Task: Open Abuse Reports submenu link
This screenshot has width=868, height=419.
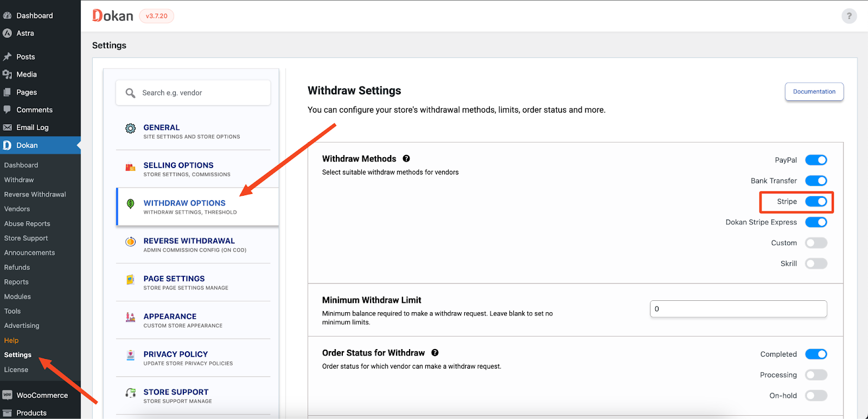Action: pos(27,223)
